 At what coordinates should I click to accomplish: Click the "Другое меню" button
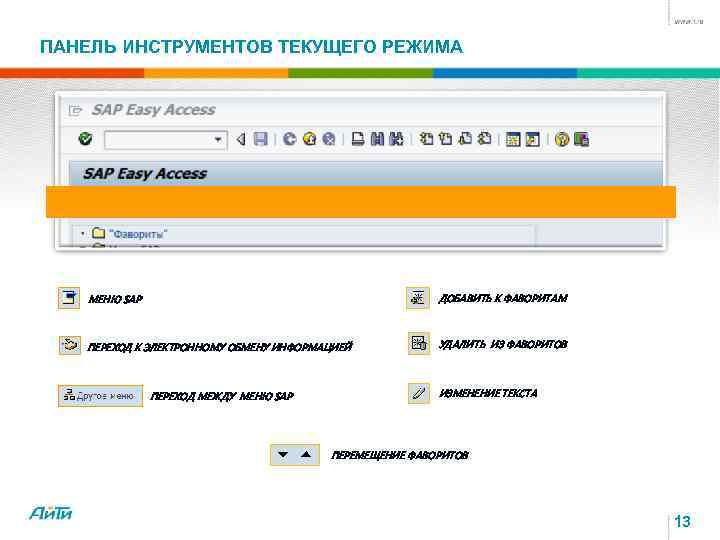tap(101, 396)
